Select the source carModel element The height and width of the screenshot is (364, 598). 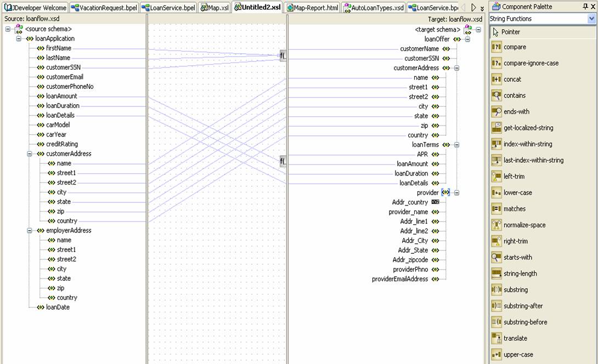[58, 125]
